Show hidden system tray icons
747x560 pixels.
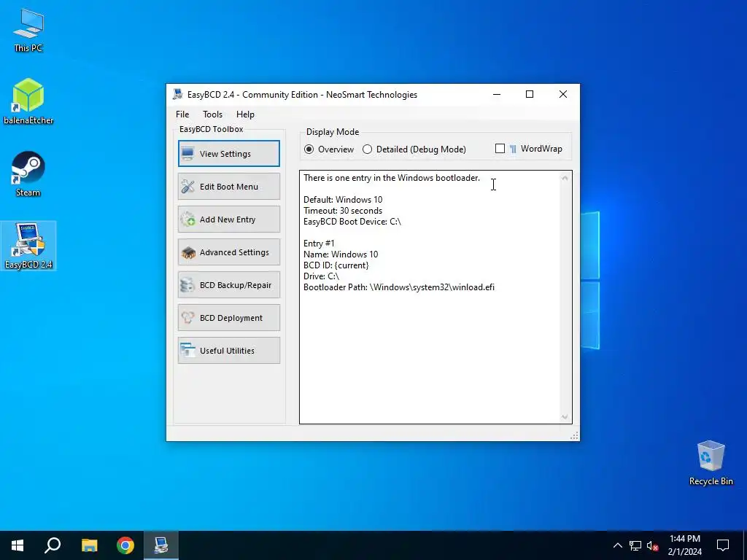coord(617,545)
